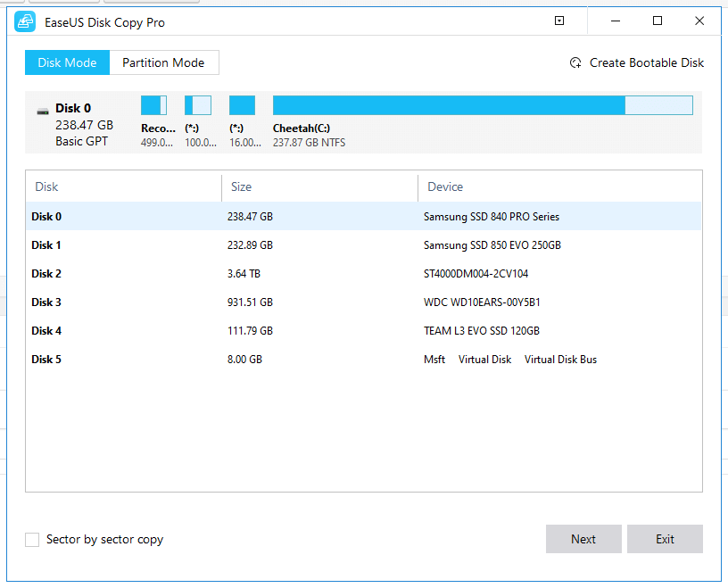Viewport: 728px width, 588px height.
Task: Select the Disk 5 row
Action: 363,360
